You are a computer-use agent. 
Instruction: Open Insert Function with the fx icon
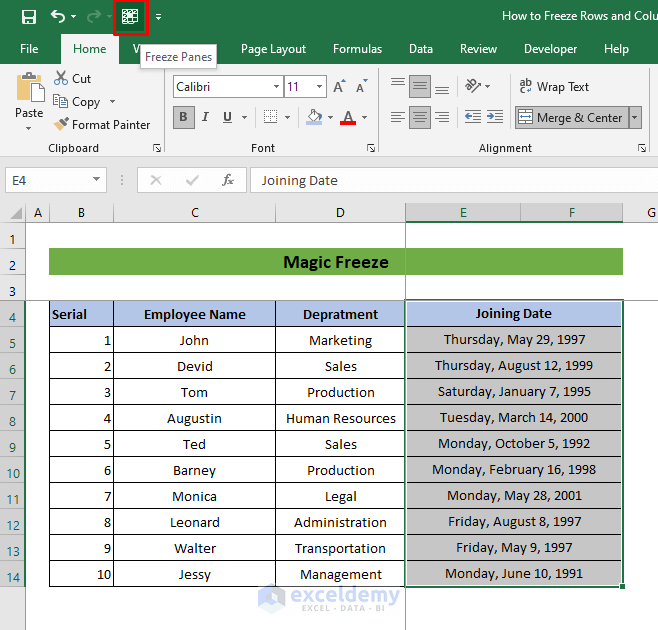point(228,180)
